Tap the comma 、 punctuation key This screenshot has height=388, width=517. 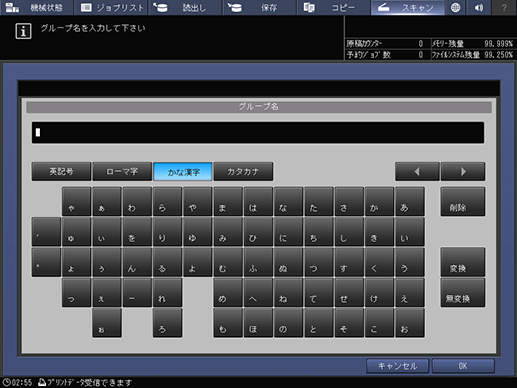[46, 232]
